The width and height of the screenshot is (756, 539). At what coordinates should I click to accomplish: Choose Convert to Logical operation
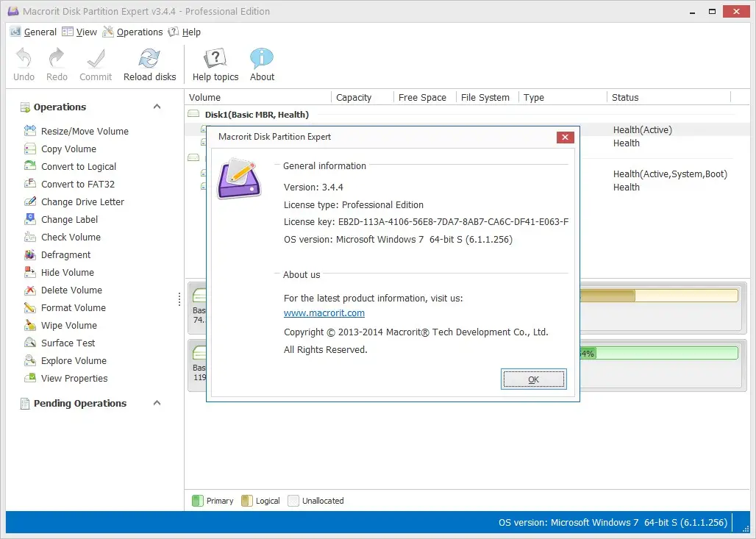coord(71,166)
